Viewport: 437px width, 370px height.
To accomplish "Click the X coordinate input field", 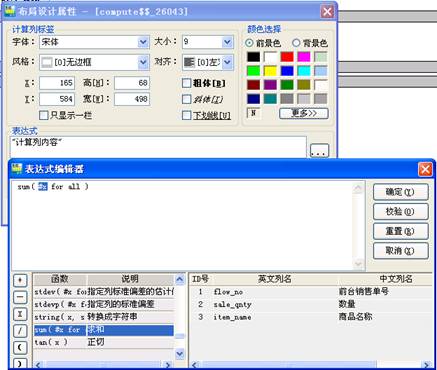I will 57,83.
